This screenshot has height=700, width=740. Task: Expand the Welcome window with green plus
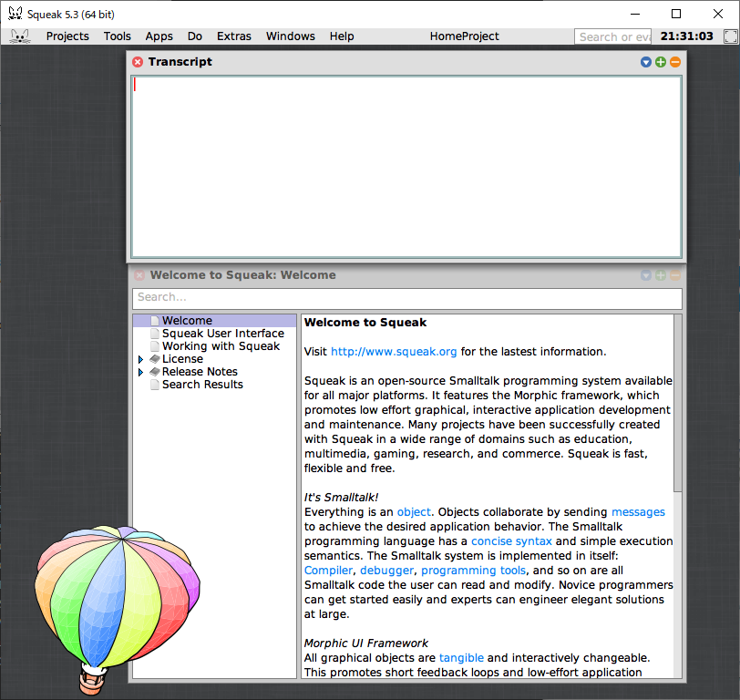click(661, 275)
